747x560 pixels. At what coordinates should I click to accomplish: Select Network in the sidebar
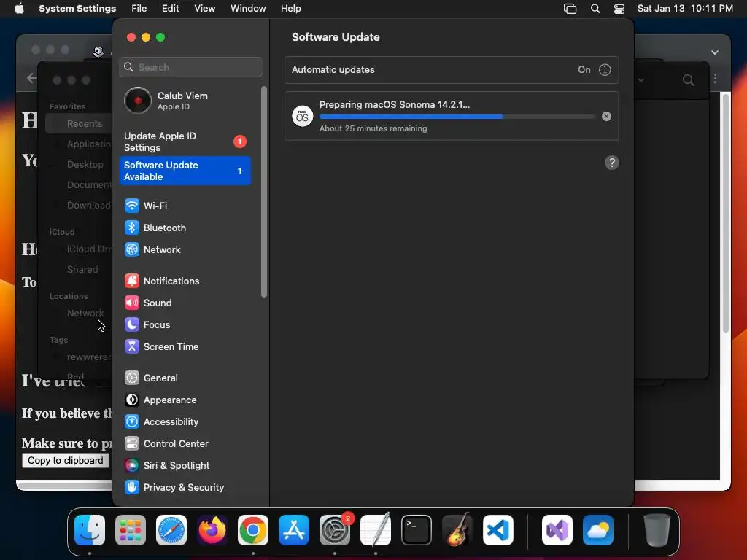point(185,249)
